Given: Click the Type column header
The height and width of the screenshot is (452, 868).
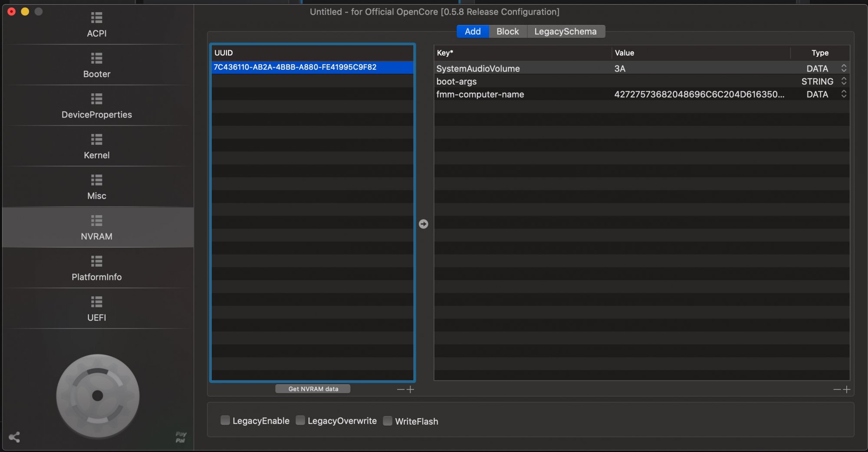Looking at the screenshot, I should coord(820,53).
